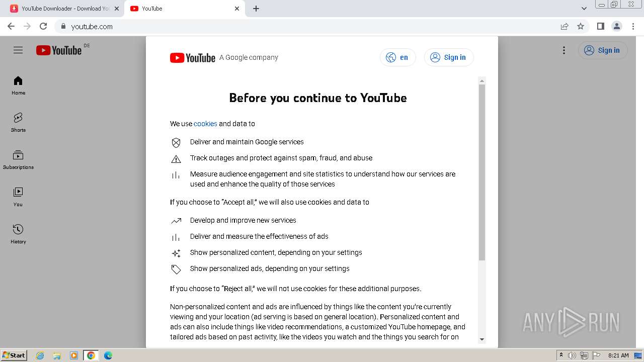644x362 pixels.
Task: Open a new browser tab
Action: 256,9
